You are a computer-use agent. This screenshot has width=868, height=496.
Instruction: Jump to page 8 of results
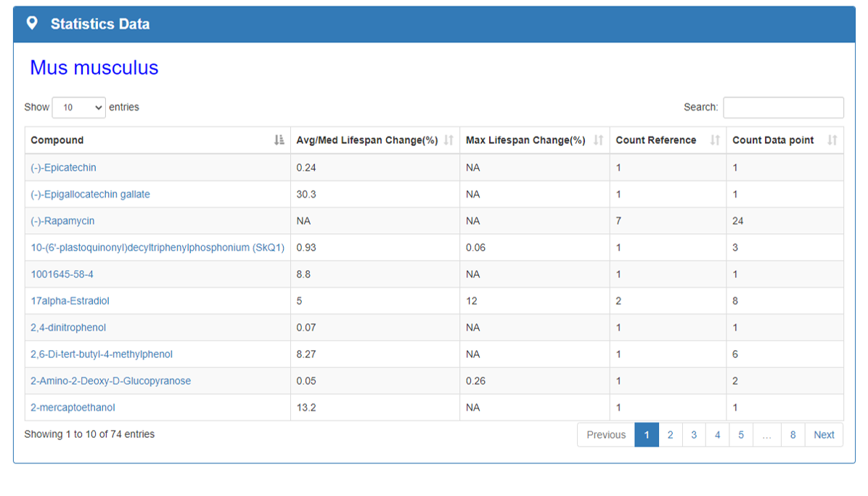coord(793,435)
